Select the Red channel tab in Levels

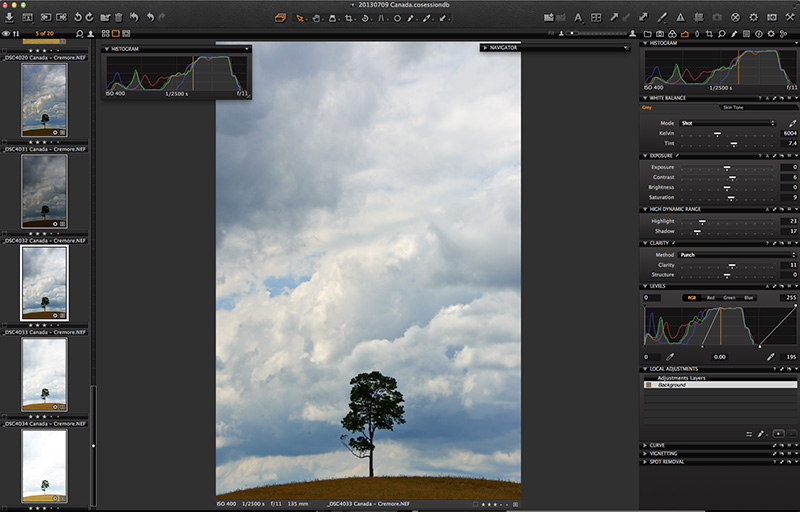click(710, 297)
